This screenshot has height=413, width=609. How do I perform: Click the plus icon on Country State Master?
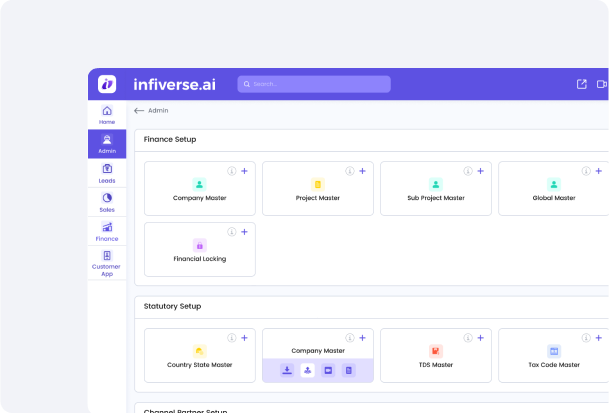244,338
